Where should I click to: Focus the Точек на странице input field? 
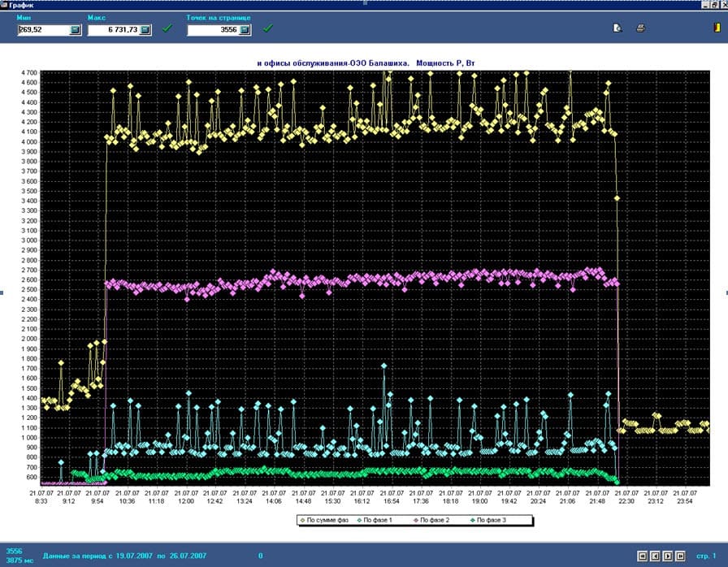[x=214, y=30]
